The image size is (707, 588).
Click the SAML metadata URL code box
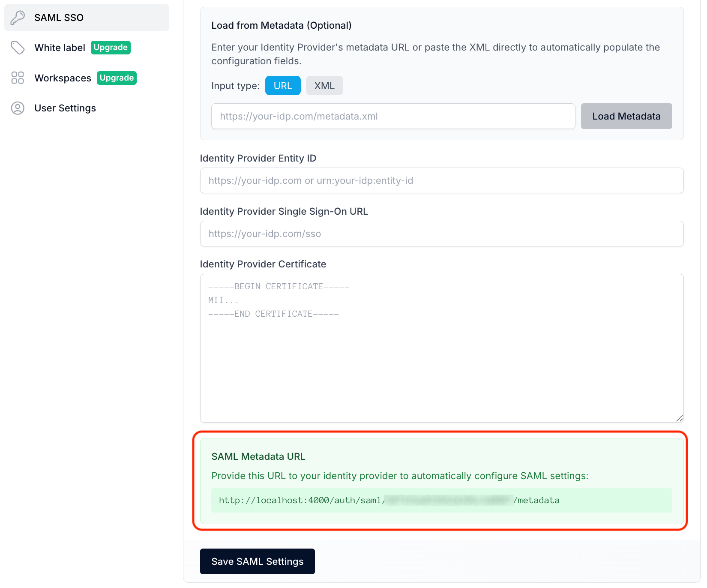coord(441,500)
